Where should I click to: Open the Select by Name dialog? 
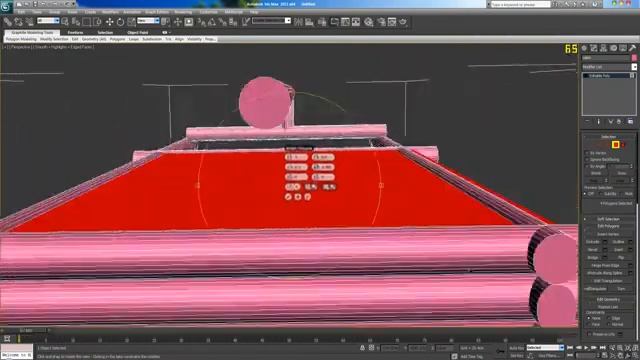(x=76, y=22)
